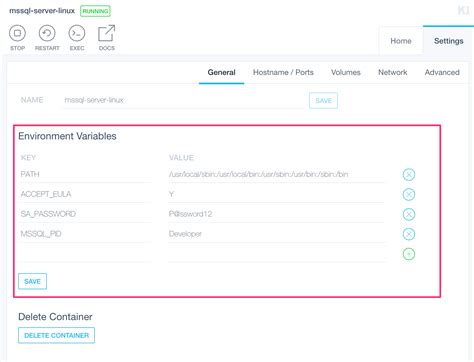Edit the PATH value field

276,174
